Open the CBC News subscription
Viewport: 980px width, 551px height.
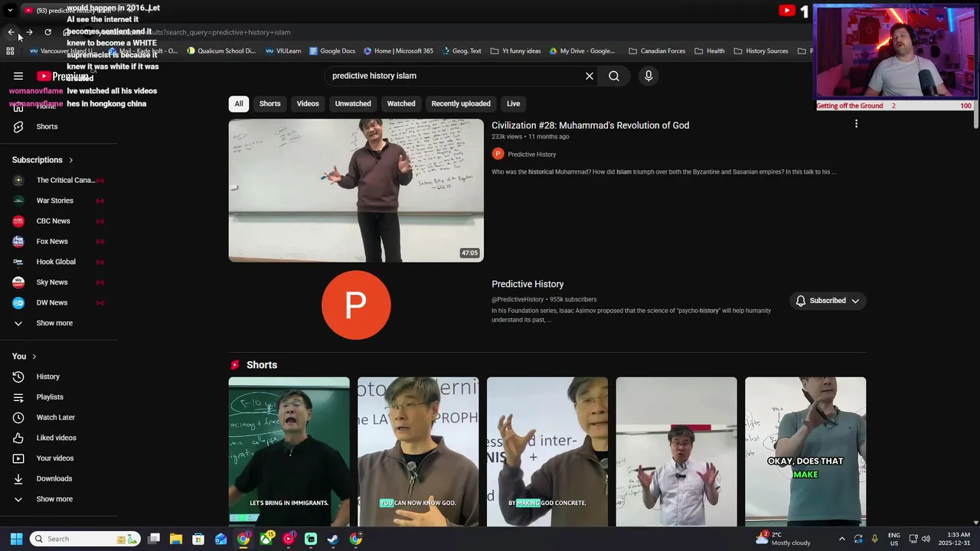pos(60,221)
